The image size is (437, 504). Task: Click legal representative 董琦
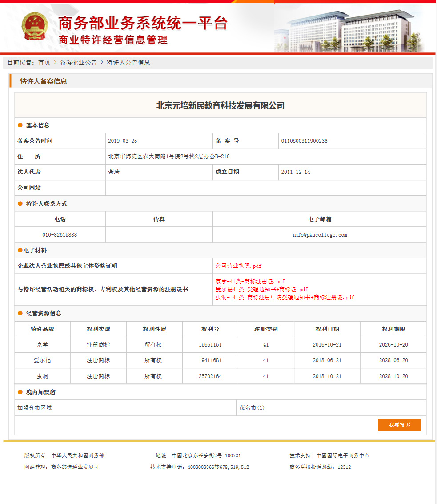click(x=114, y=172)
